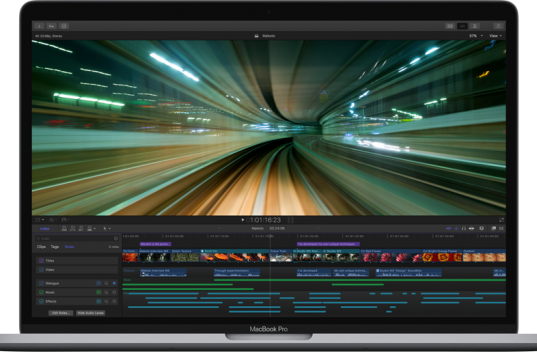Image resolution: width=537 pixels, height=360 pixels.
Task: Open the keyword editor key icon
Action: click(51, 26)
